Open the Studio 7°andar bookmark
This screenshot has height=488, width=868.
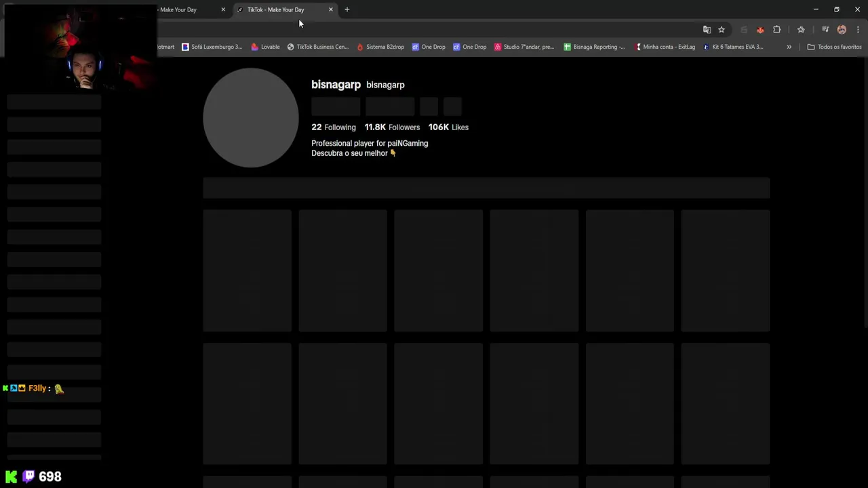pos(524,47)
